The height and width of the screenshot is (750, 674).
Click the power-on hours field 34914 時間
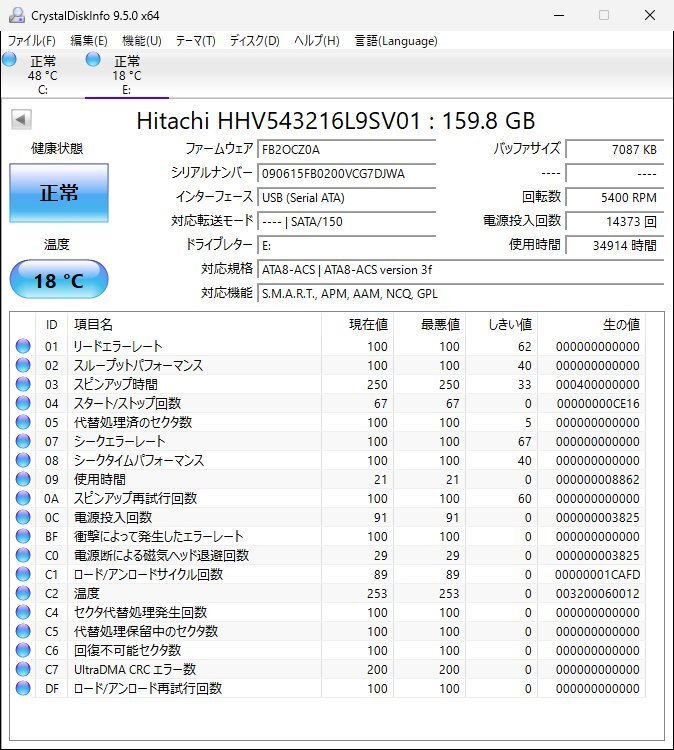[615, 245]
